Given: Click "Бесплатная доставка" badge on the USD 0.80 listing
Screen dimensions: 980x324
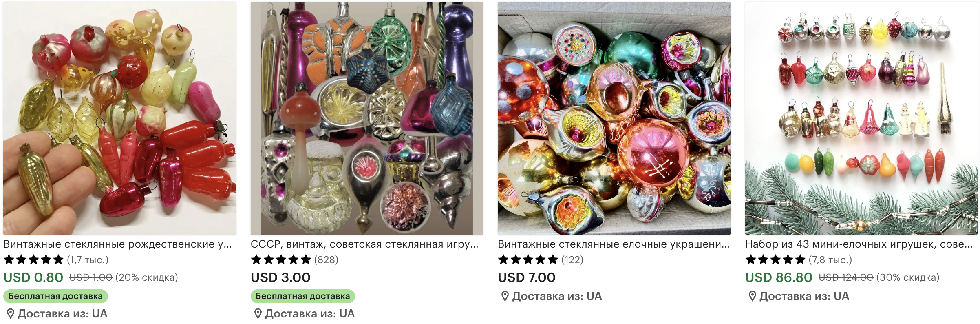Looking at the screenshot, I should 55,296.
